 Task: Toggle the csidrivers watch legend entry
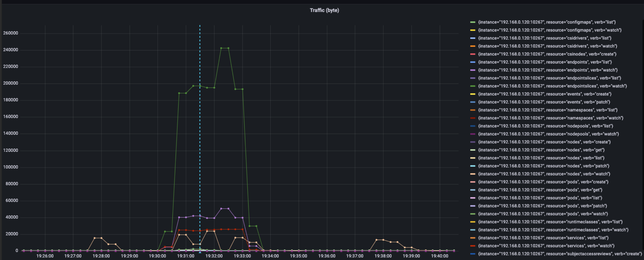(547, 46)
